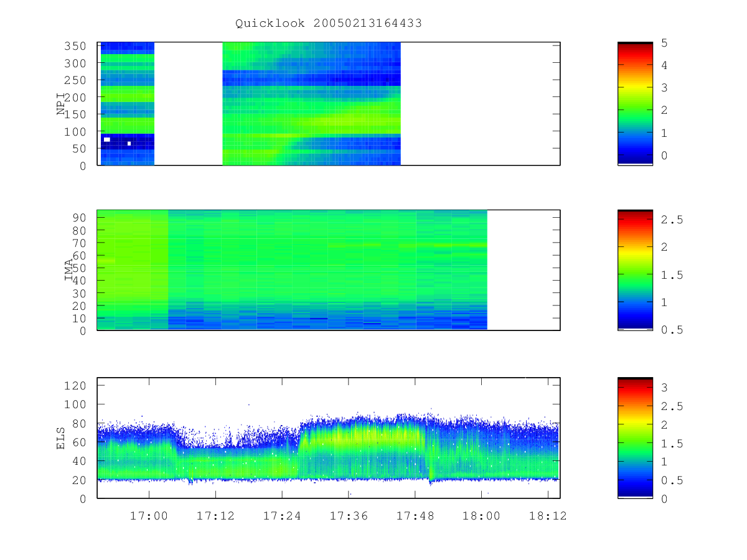Image resolution: width=747 pixels, height=560 pixels.
Task: Click ELS colorbar value 0.5
Action: pyautogui.click(x=672, y=480)
